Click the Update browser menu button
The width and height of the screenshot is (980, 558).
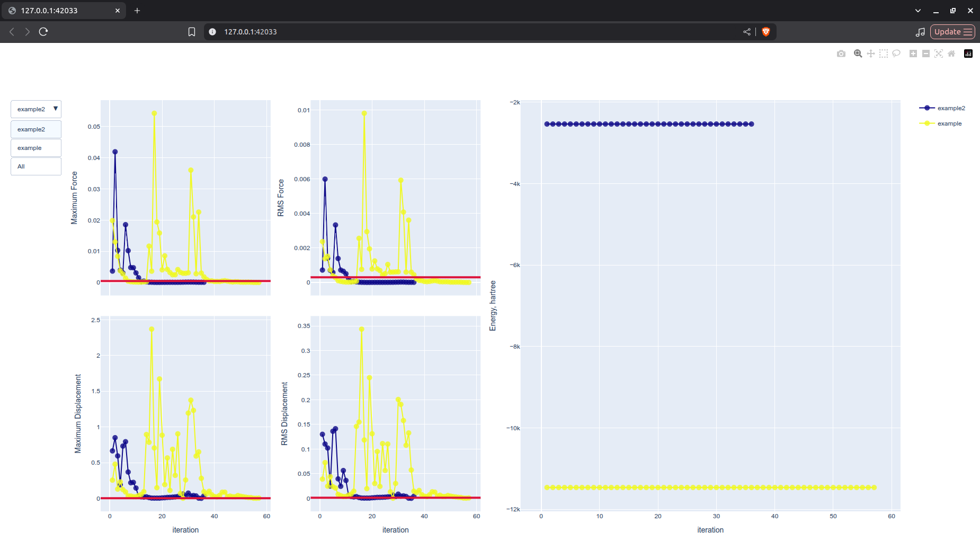pyautogui.click(x=952, y=32)
